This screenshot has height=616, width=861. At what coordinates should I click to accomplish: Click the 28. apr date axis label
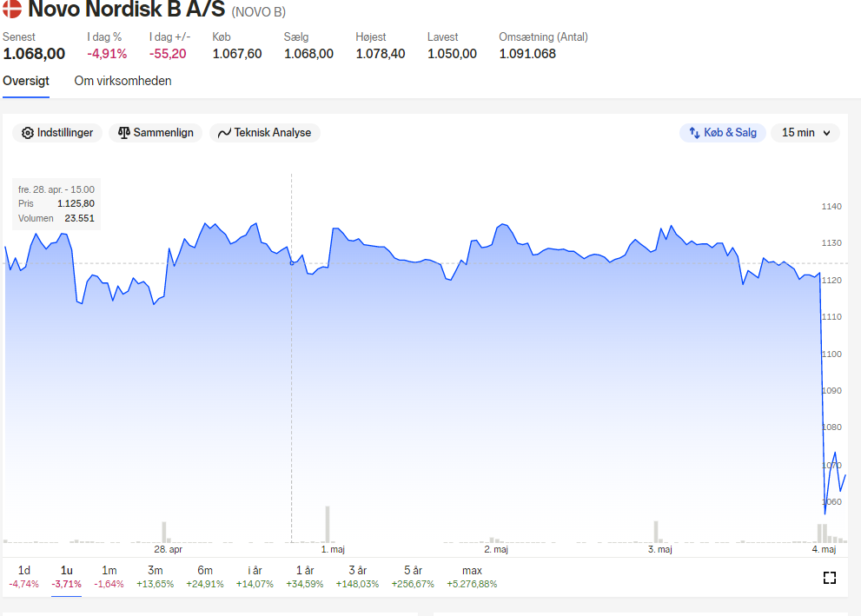[168, 549]
